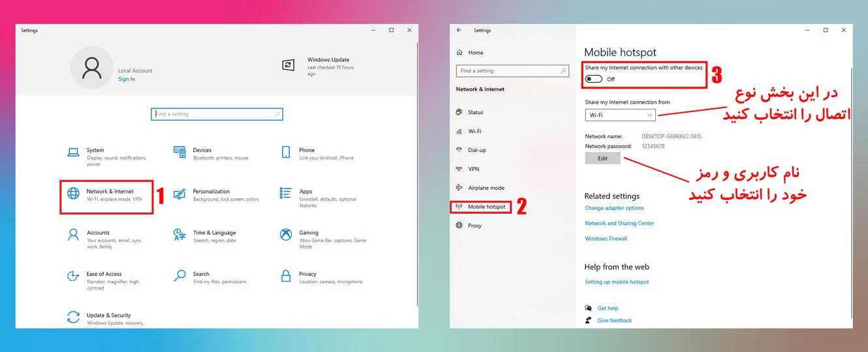The height and width of the screenshot is (352, 868).
Task: Select Wi-Fi label in the sidebar
Action: [474, 131]
